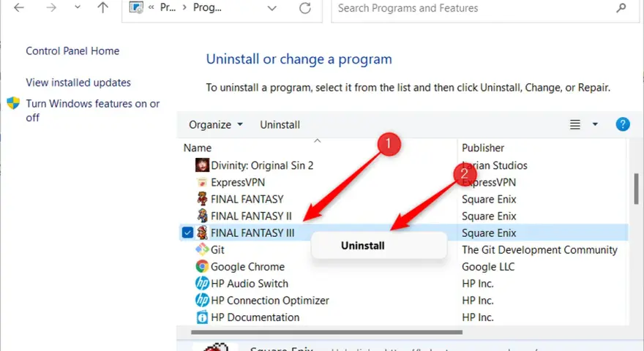This screenshot has height=351, width=644.
Task: Click the Divinity: Original Sin 2 icon
Action: 202,165
